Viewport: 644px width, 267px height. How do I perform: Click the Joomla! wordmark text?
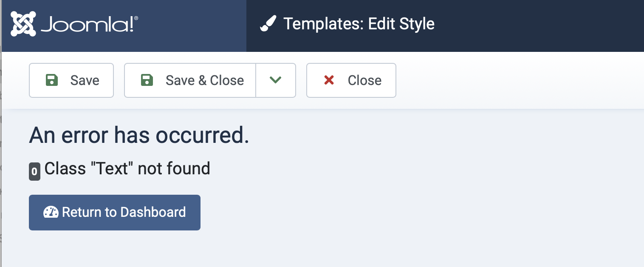tap(87, 25)
